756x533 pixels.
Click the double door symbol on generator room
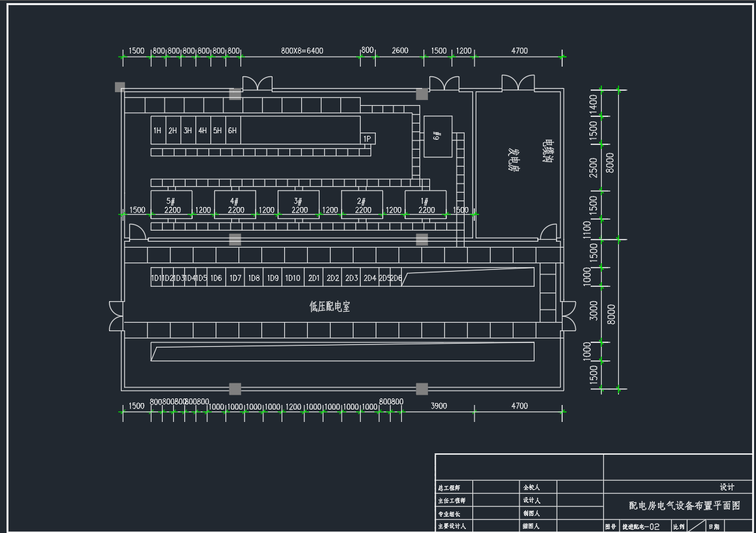[x=518, y=83]
